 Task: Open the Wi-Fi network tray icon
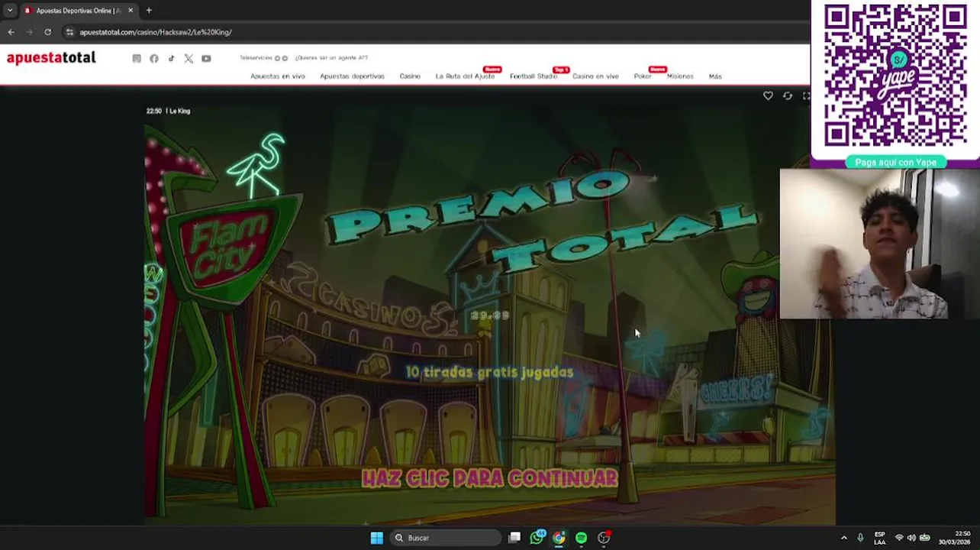click(x=898, y=538)
